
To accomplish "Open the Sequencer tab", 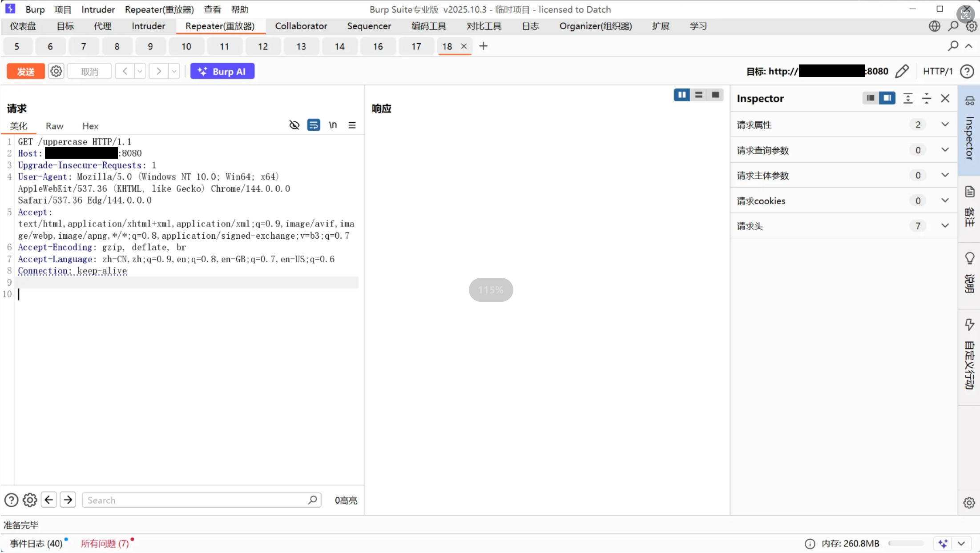I will [x=369, y=26].
